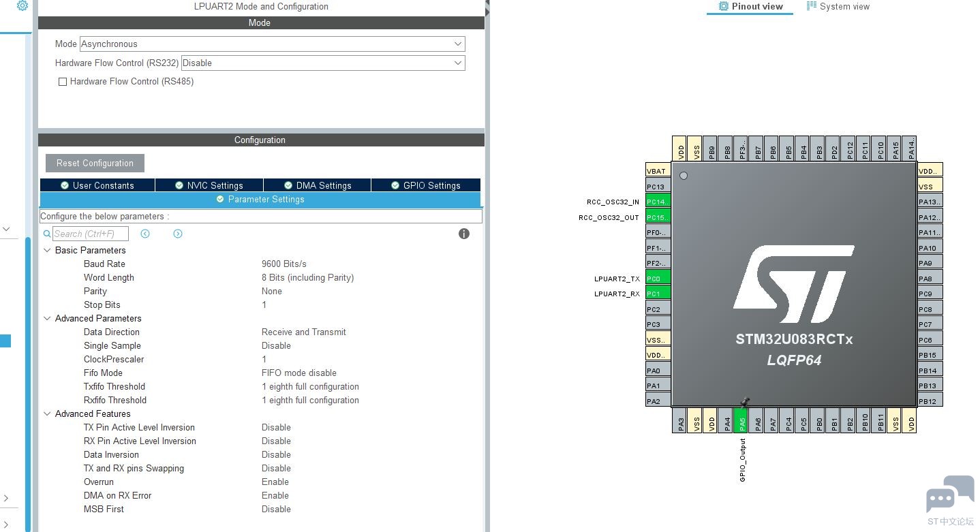Open the User Constants tab
Screen dimensions: 980x532
click(97, 185)
